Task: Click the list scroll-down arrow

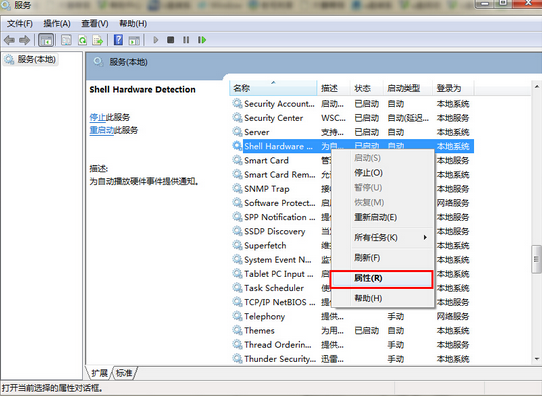Action: [536, 359]
